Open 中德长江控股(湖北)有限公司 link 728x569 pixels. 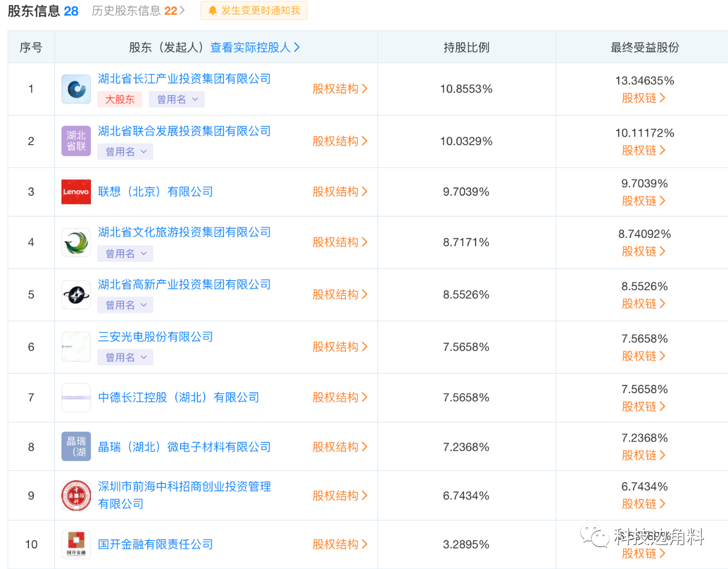click(179, 398)
